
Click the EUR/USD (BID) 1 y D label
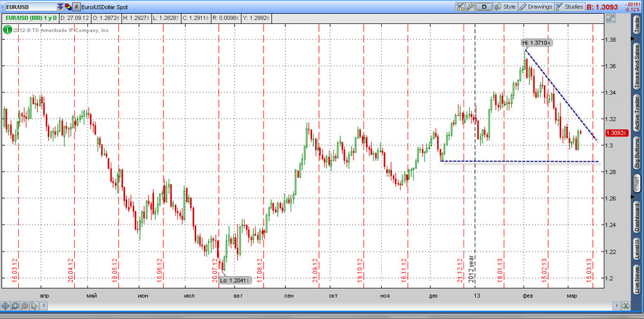(x=31, y=18)
